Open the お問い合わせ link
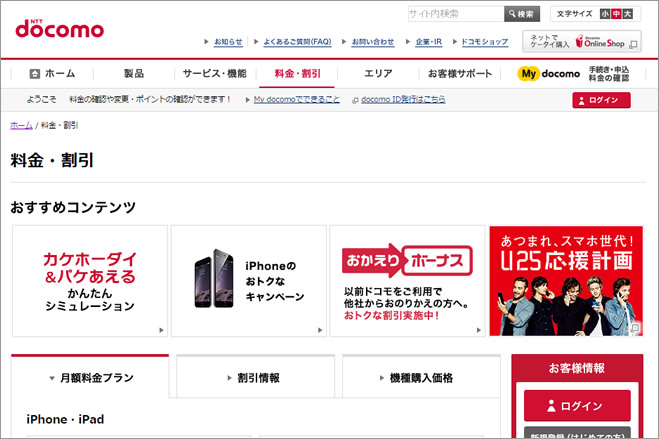 click(x=373, y=42)
